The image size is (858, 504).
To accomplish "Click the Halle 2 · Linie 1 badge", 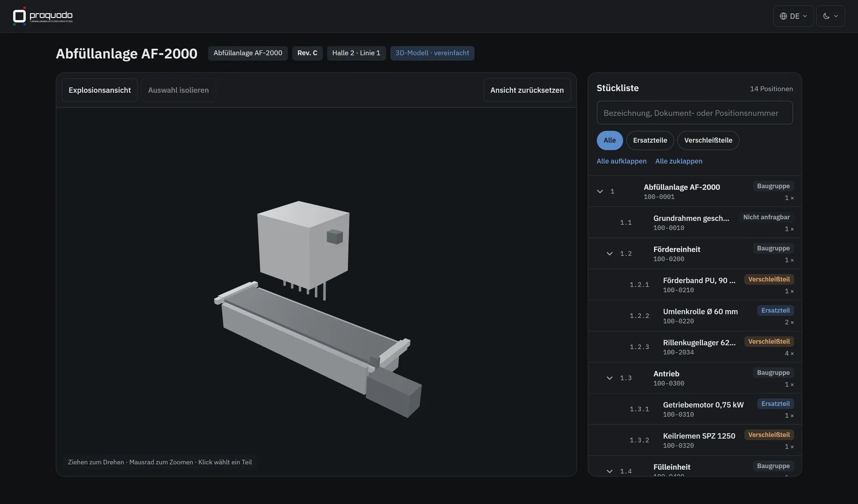I will tap(356, 53).
